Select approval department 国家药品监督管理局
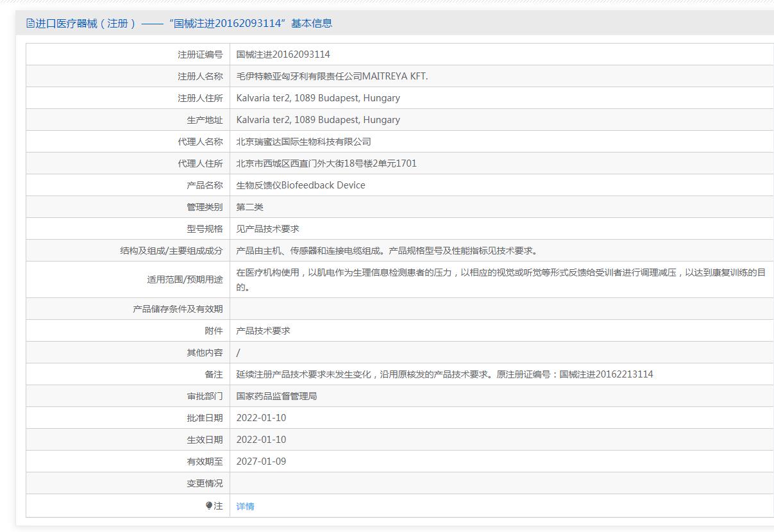774x532 pixels. pyautogui.click(x=276, y=396)
